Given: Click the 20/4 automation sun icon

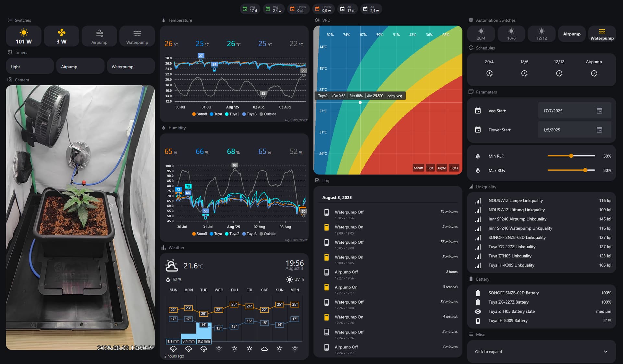Looking at the screenshot, I should [481, 31].
